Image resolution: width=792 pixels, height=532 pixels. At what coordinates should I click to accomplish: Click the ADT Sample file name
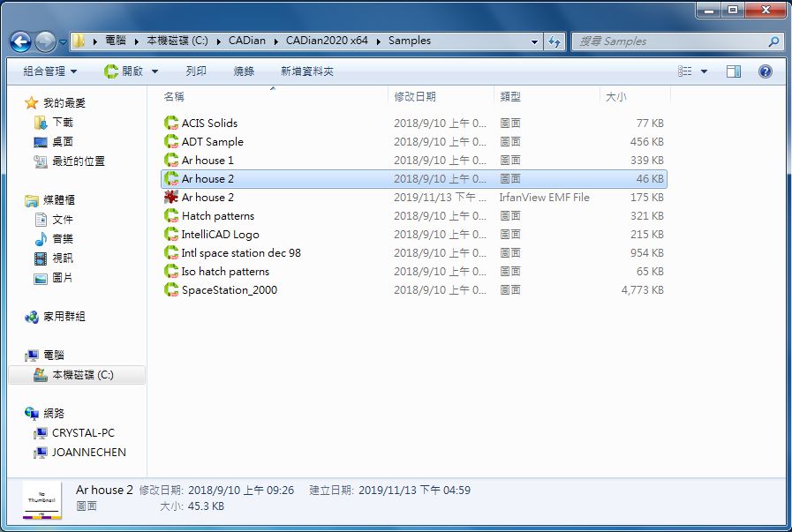[212, 142]
